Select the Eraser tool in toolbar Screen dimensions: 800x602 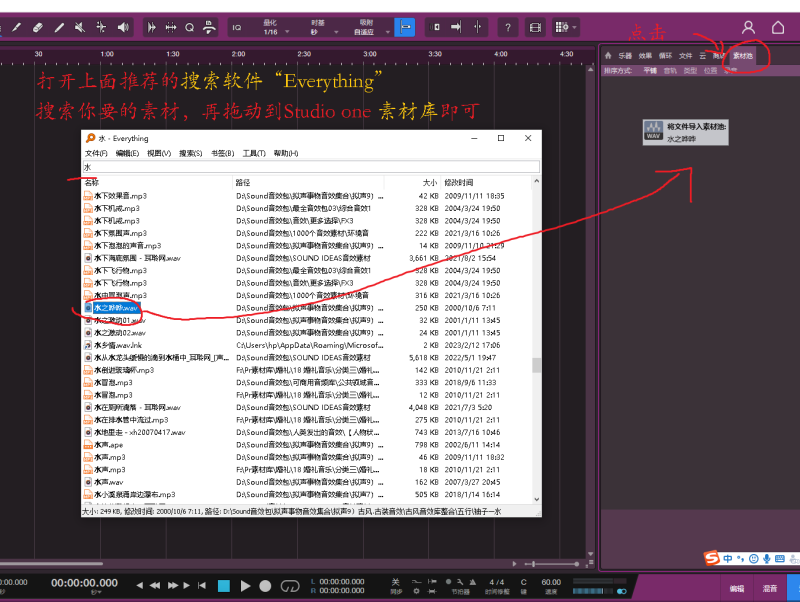pos(37,27)
